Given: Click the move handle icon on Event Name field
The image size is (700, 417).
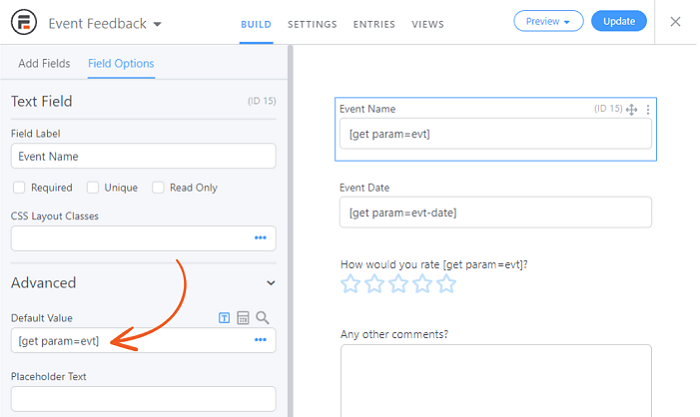Looking at the screenshot, I should (631, 109).
